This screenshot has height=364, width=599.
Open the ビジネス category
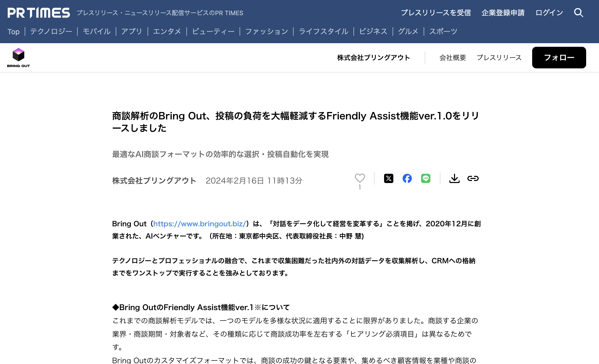373,32
